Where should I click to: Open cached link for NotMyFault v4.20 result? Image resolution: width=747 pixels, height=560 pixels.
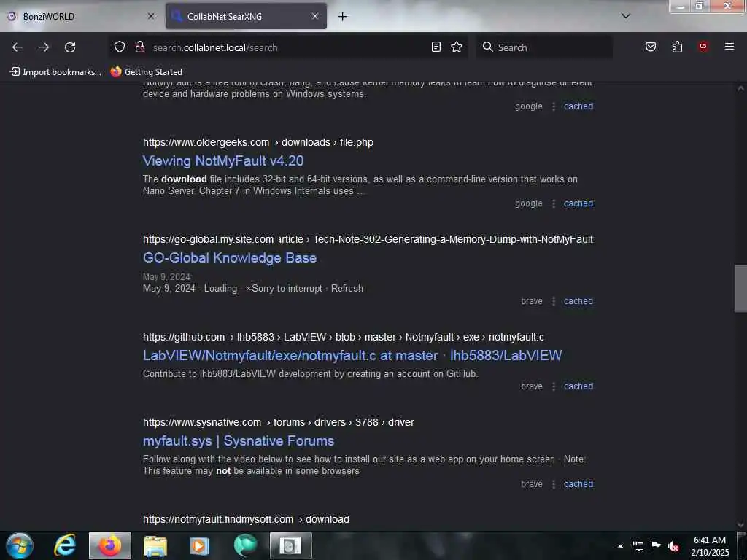(x=578, y=203)
